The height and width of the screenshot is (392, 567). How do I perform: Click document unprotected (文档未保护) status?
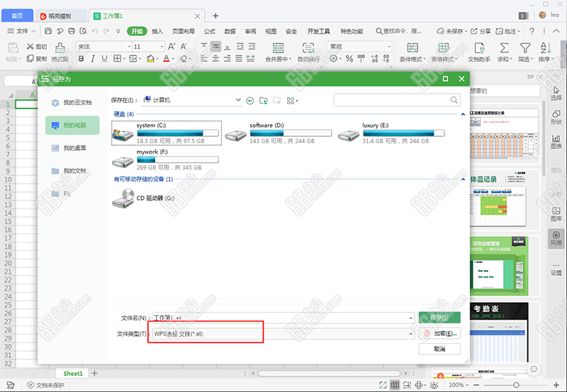click(x=46, y=385)
